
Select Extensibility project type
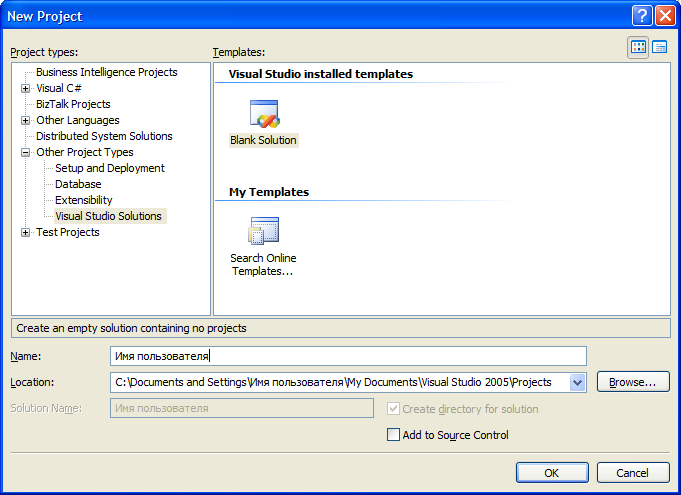84,200
